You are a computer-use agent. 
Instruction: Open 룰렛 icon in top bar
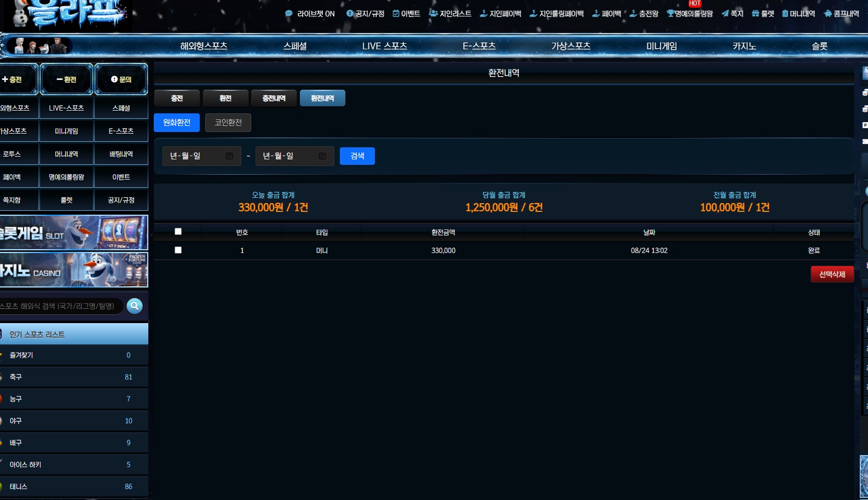point(755,14)
